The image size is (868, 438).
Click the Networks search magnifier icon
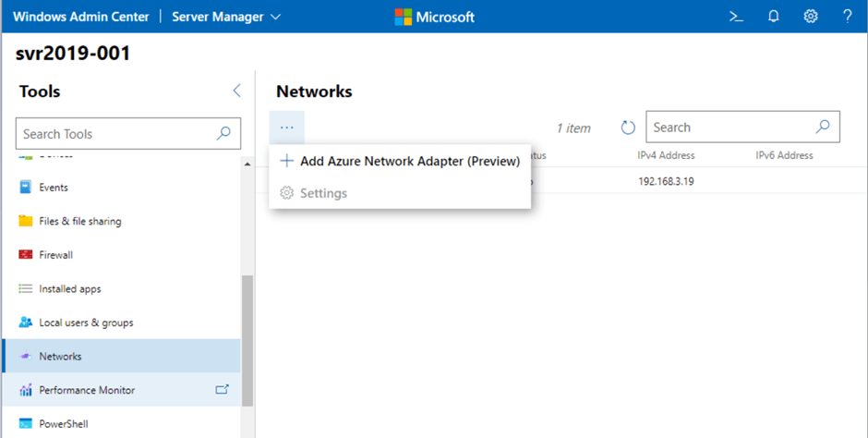coord(823,128)
